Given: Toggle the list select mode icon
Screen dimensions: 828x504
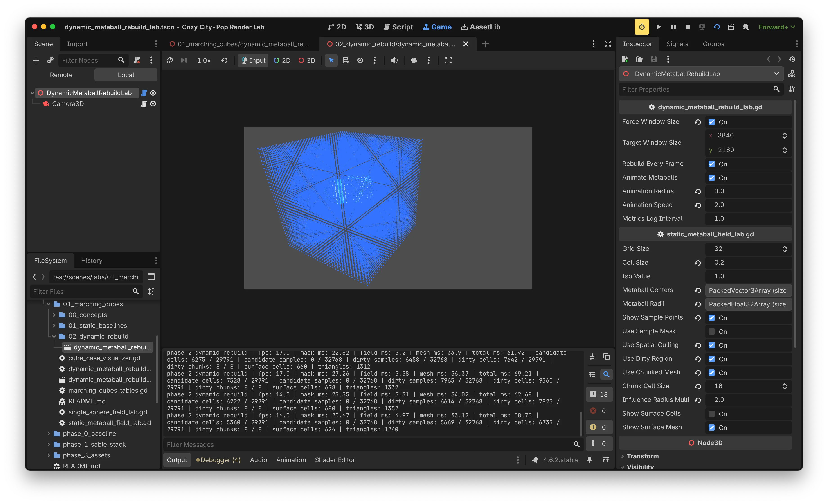Looking at the screenshot, I should pos(345,61).
